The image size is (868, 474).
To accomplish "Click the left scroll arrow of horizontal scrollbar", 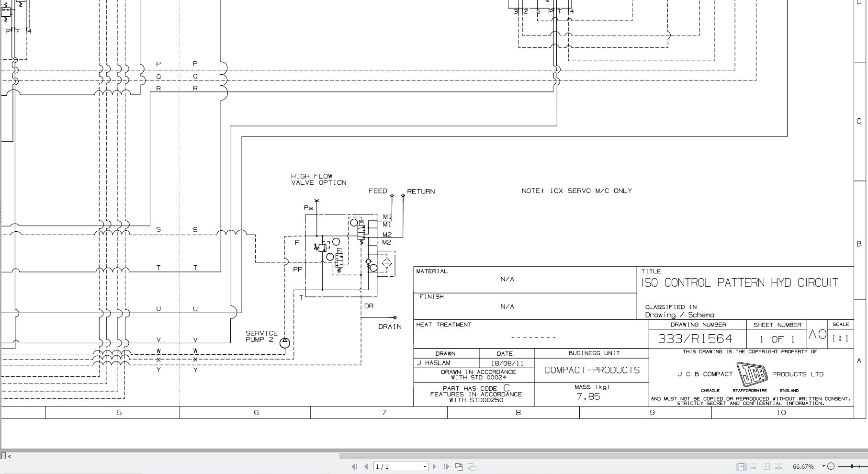I will point(10,456).
